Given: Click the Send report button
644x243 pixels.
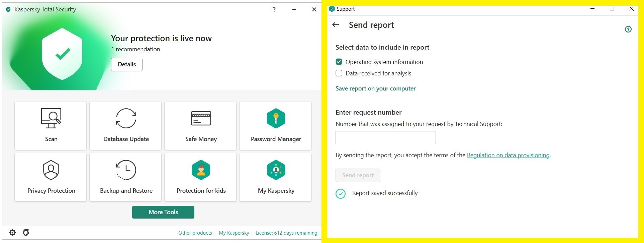Looking at the screenshot, I should 358,175.
